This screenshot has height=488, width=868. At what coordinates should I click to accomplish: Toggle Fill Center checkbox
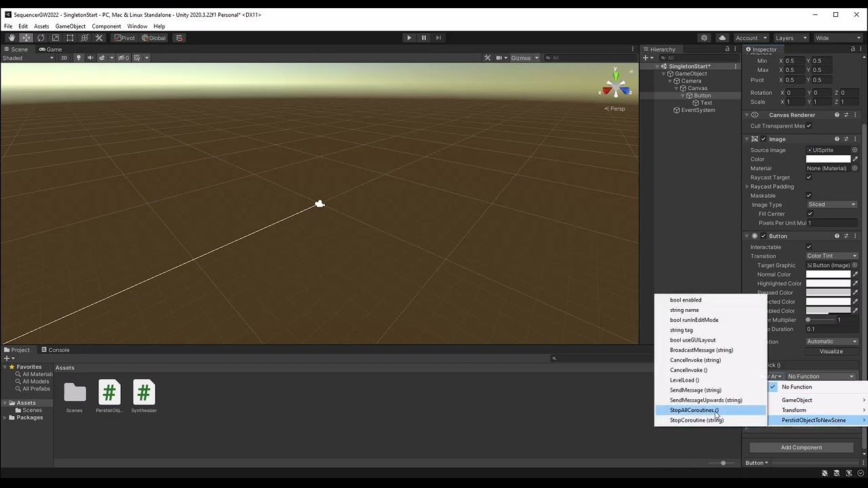point(810,214)
